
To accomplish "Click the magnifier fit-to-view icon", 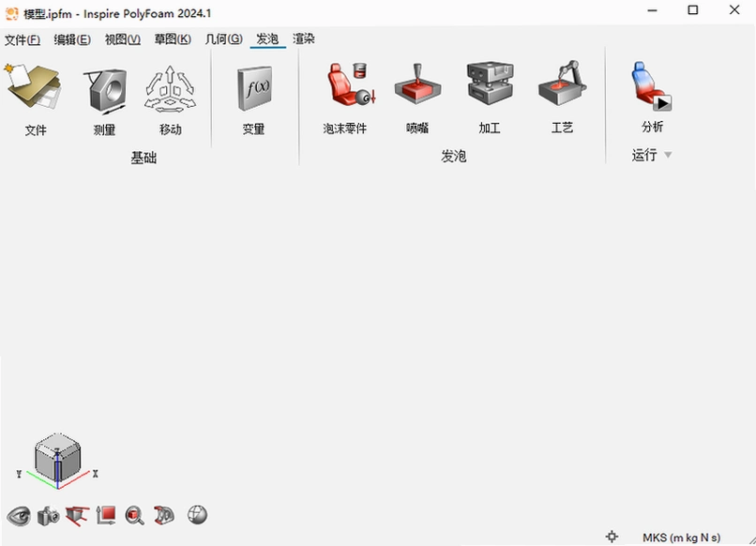I will (x=134, y=516).
